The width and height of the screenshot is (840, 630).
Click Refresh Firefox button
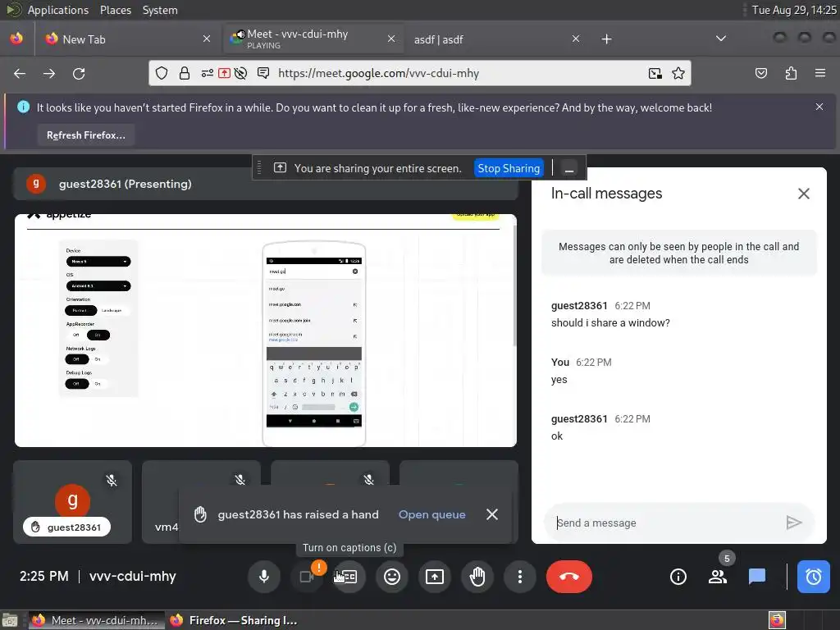click(85, 135)
